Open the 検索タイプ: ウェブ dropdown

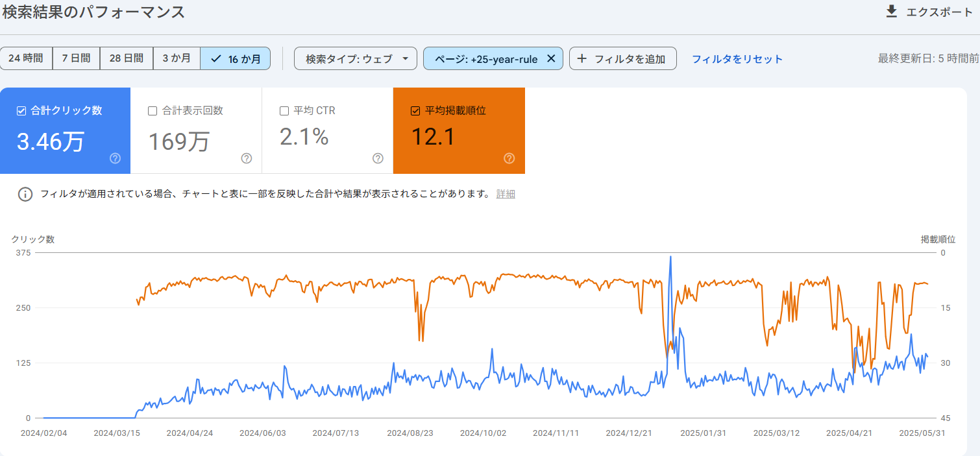(x=356, y=58)
